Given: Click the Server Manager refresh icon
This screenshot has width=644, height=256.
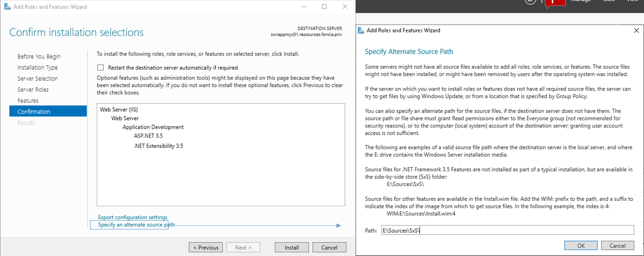Looking at the screenshot, I should coord(530,2).
